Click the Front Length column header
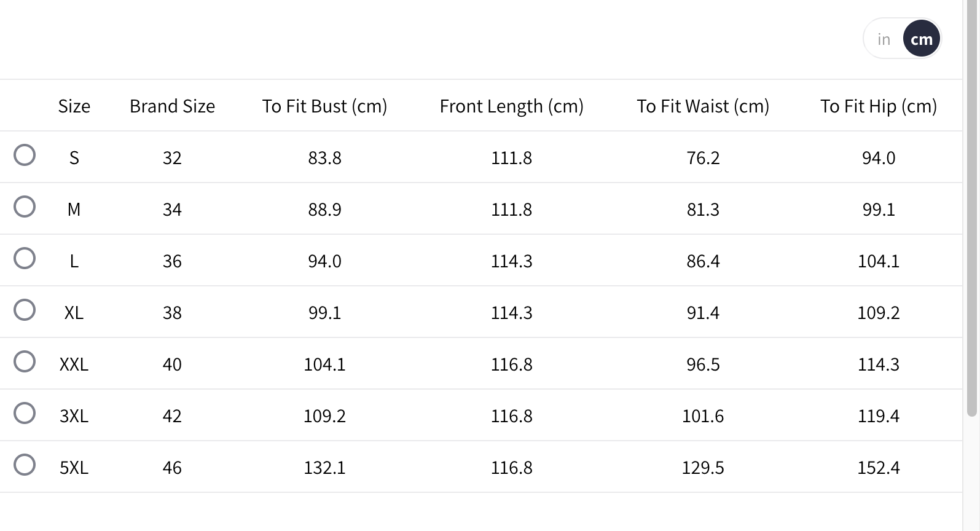Viewport: 980px width, 531px height. (x=511, y=106)
